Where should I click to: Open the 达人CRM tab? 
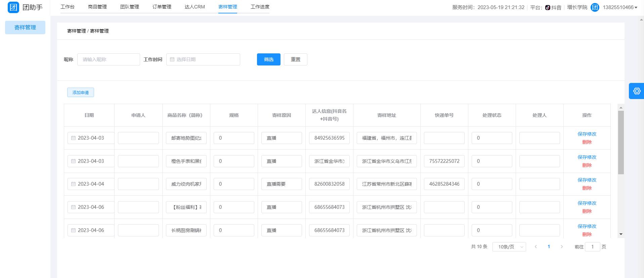click(x=195, y=7)
